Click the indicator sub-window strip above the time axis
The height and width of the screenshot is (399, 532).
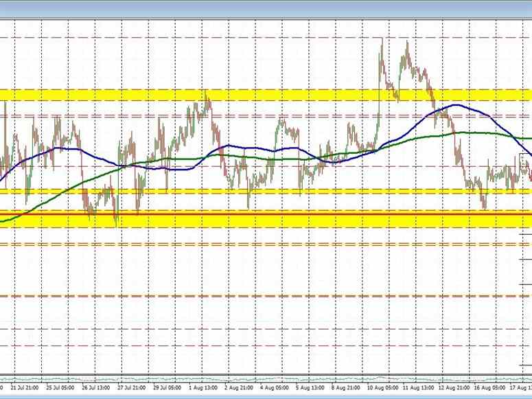[266, 378]
